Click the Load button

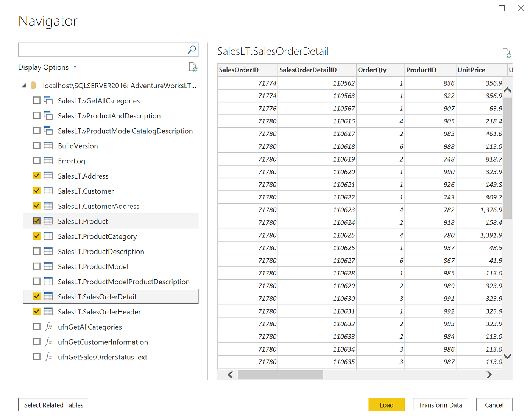pos(387,404)
